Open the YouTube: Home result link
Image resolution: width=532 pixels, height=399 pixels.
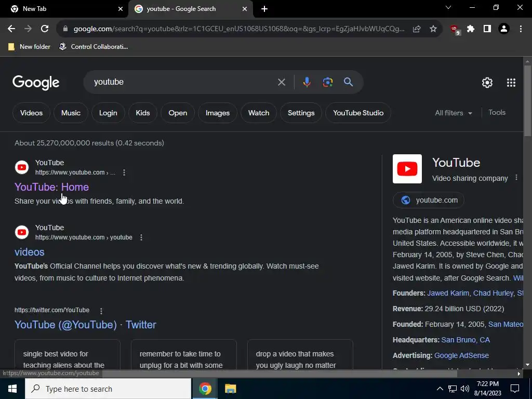click(51, 187)
